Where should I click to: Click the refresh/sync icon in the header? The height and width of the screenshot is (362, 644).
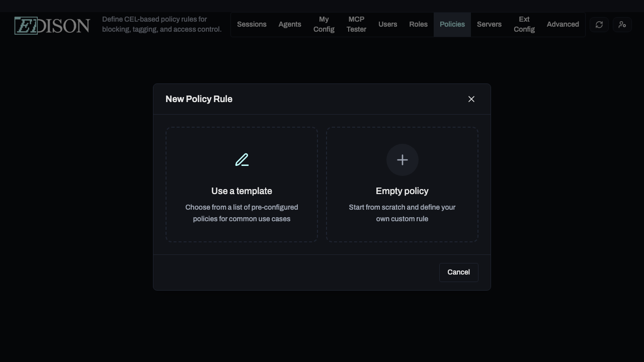pos(599,24)
